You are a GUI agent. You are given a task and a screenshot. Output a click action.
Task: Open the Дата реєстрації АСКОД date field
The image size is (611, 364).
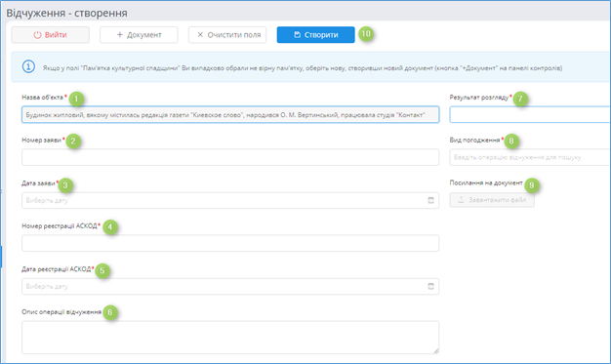(230, 287)
